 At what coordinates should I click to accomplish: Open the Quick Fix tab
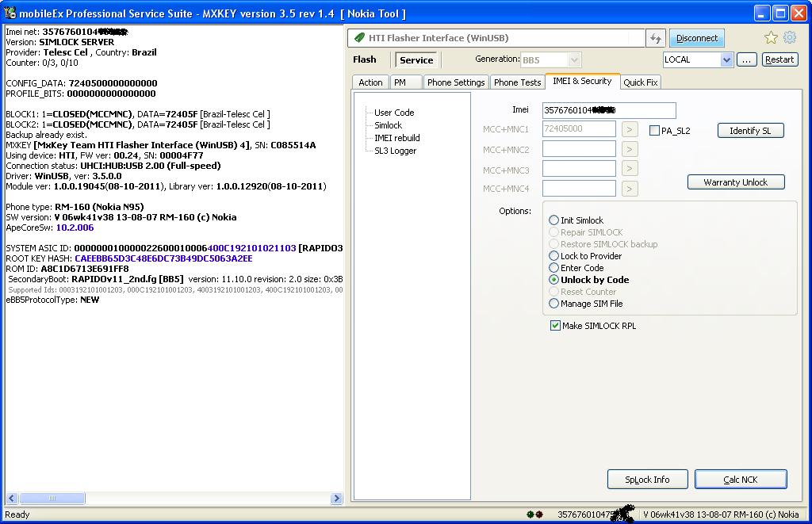pos(641,82)
